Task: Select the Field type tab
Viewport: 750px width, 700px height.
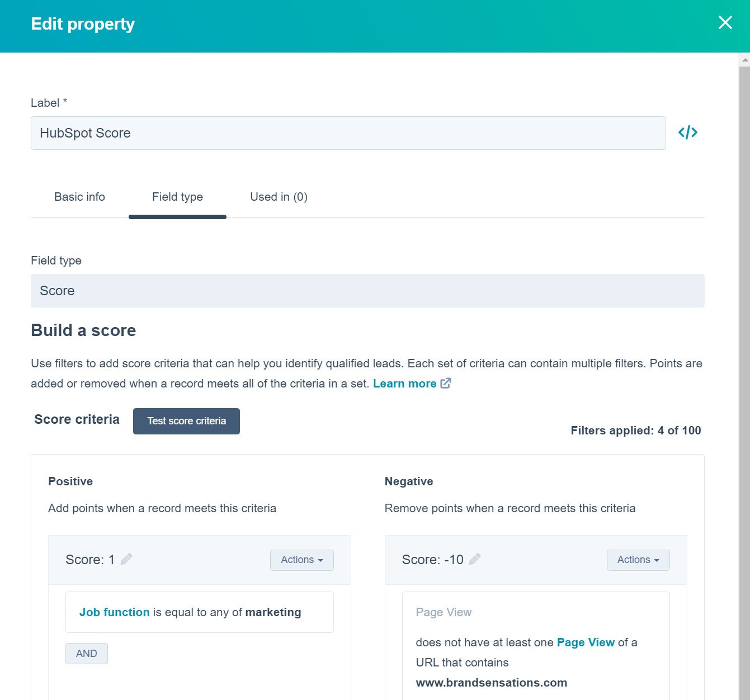Action: (177, 197)
